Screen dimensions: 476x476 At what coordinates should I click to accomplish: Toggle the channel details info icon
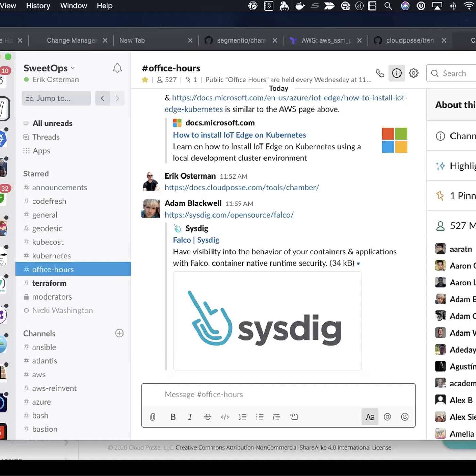tap(397, 73)
